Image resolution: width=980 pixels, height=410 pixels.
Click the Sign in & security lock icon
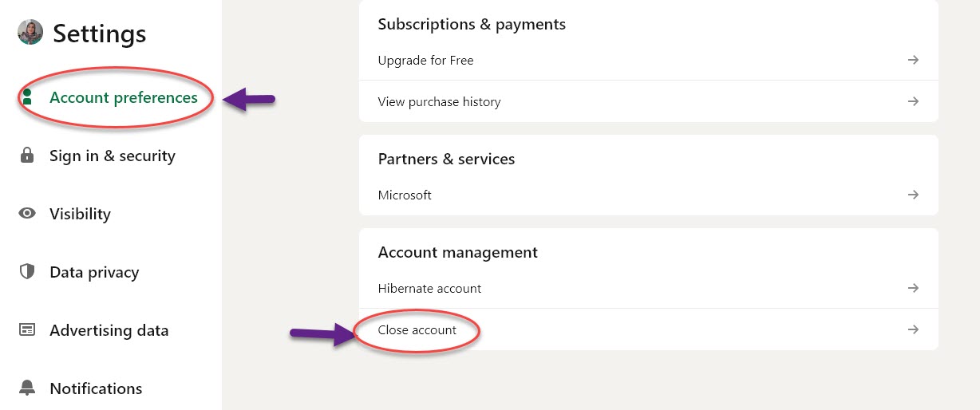(27, 156)
